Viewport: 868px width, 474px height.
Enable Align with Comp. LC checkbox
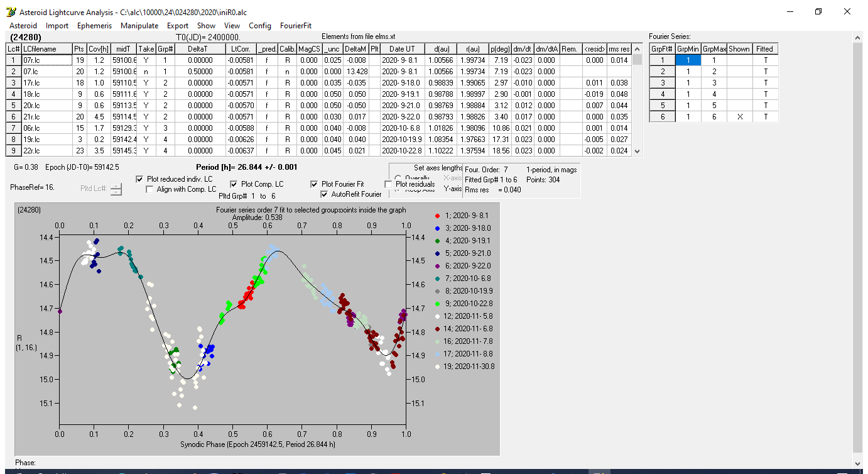[x=150, y=189]
